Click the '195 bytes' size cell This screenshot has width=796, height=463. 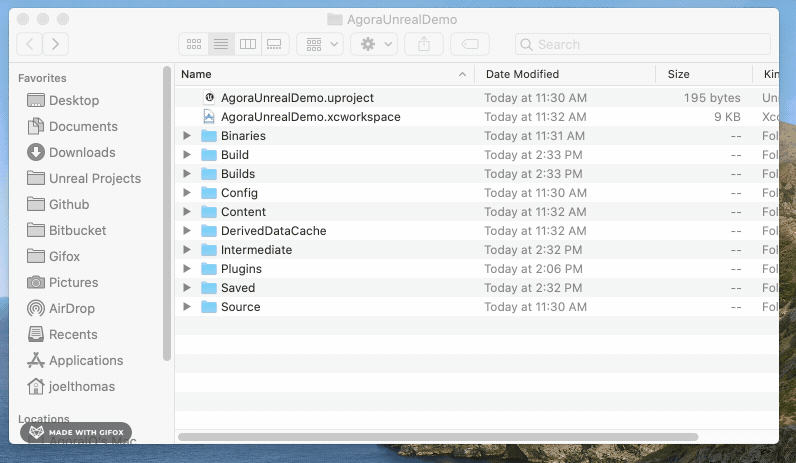tap(712, 97)
